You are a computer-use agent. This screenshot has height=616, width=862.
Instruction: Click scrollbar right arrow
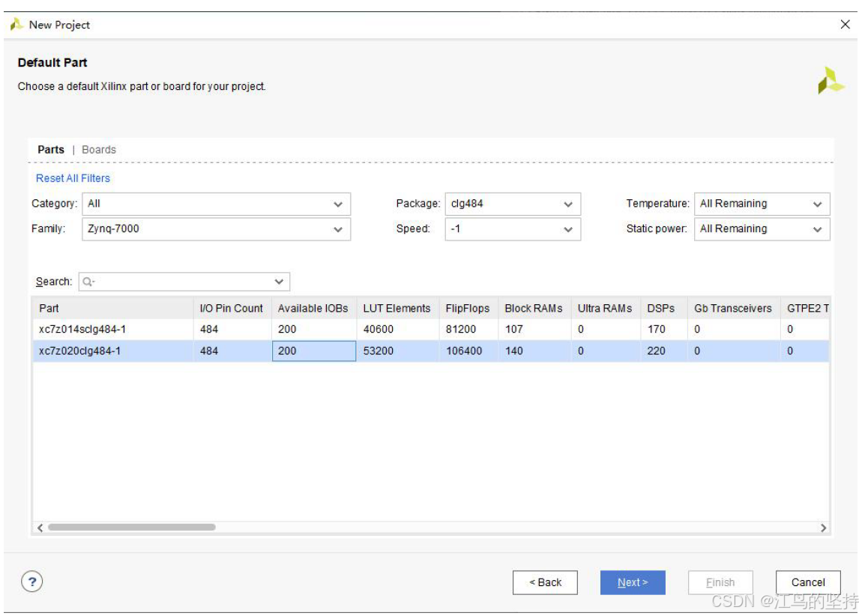(x=823, y=528)
